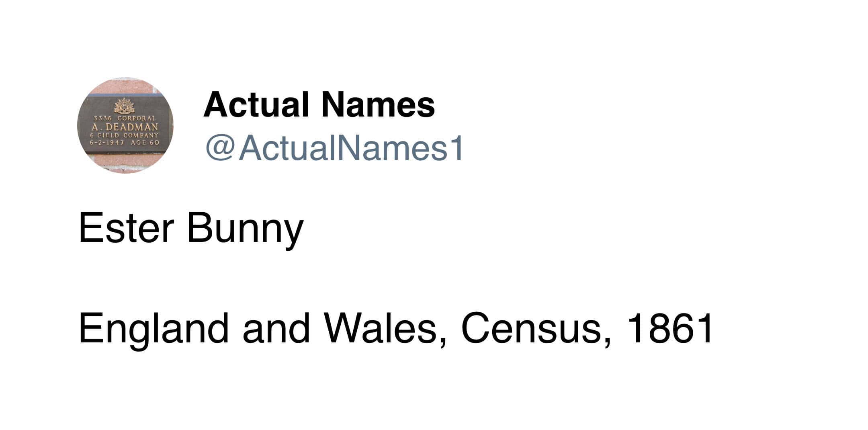Click the @ symbol in the handle

tap(220, 148)
